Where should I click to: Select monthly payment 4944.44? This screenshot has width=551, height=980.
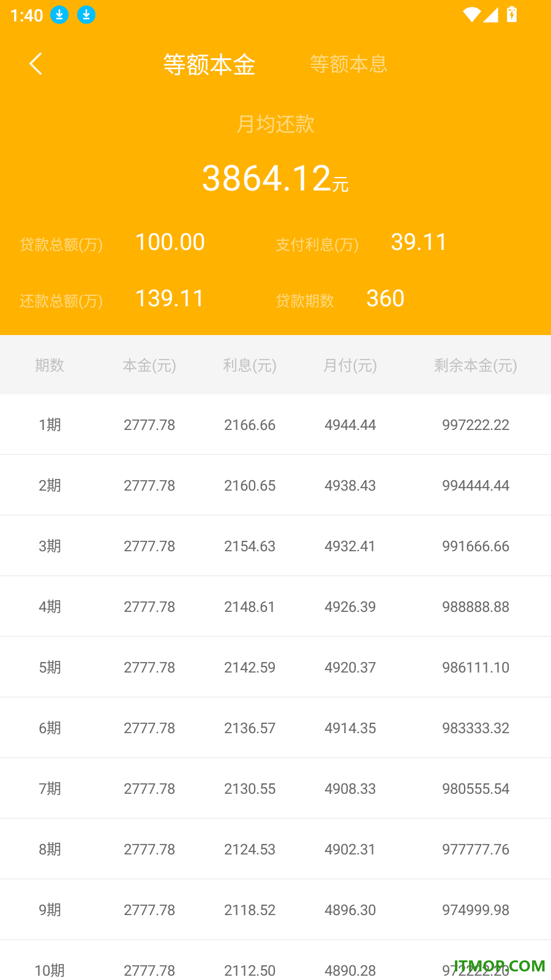pyautogui.click(x=350, y=425)
